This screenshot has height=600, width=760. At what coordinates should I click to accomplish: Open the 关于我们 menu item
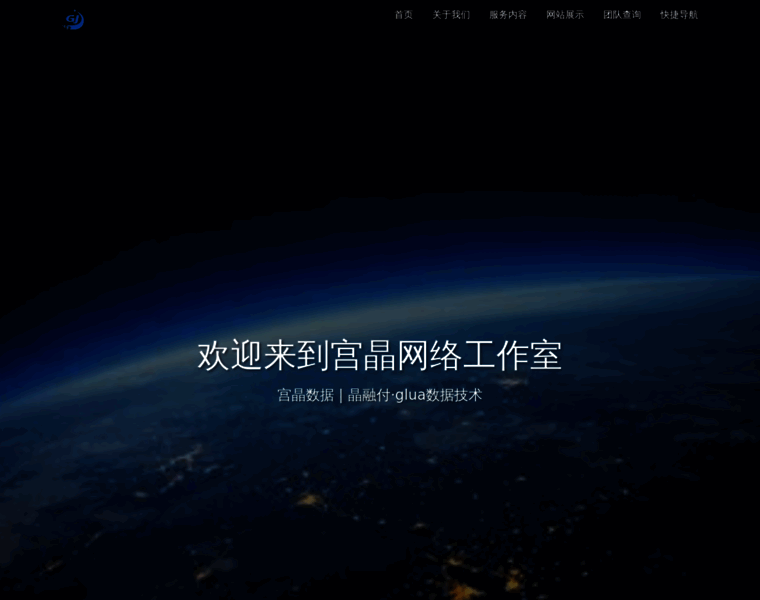[x=451, y=15]
